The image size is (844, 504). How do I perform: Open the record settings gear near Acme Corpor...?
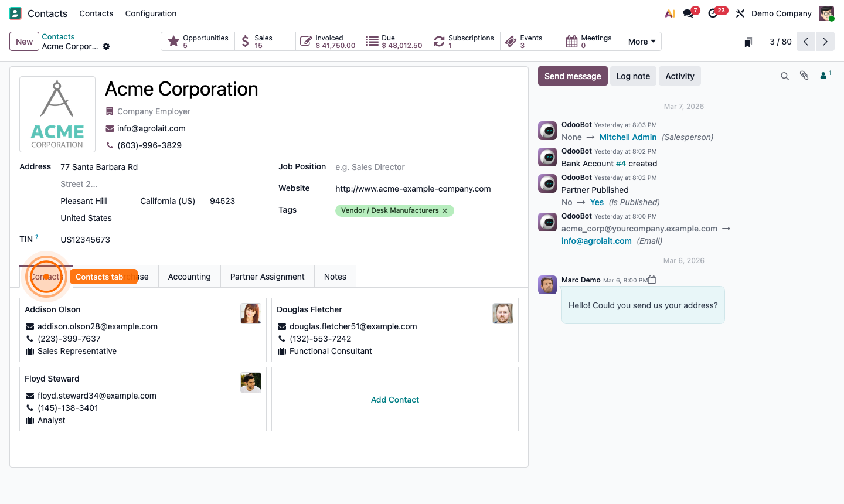(x=105, y=46)
